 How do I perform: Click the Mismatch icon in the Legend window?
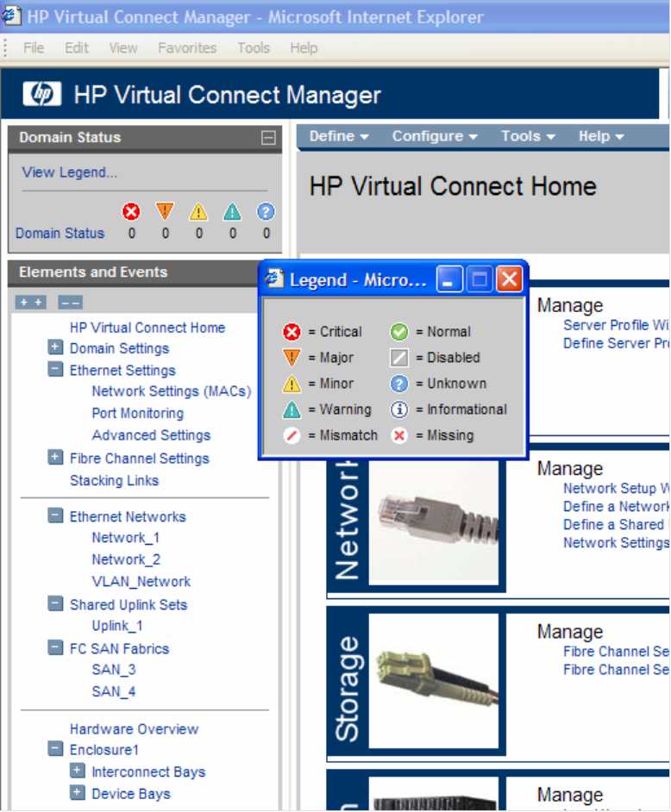click(x=292, y=435)
